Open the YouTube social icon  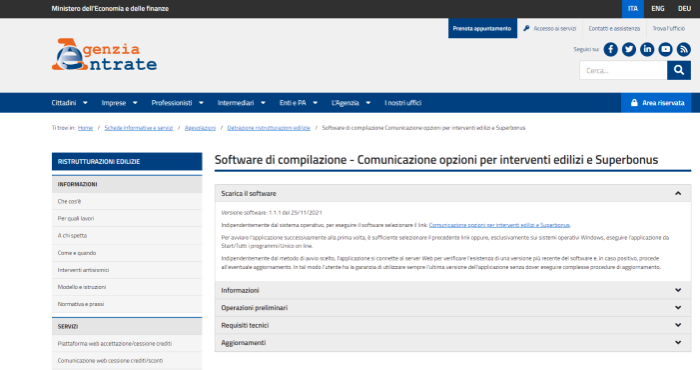pos(665,49)
